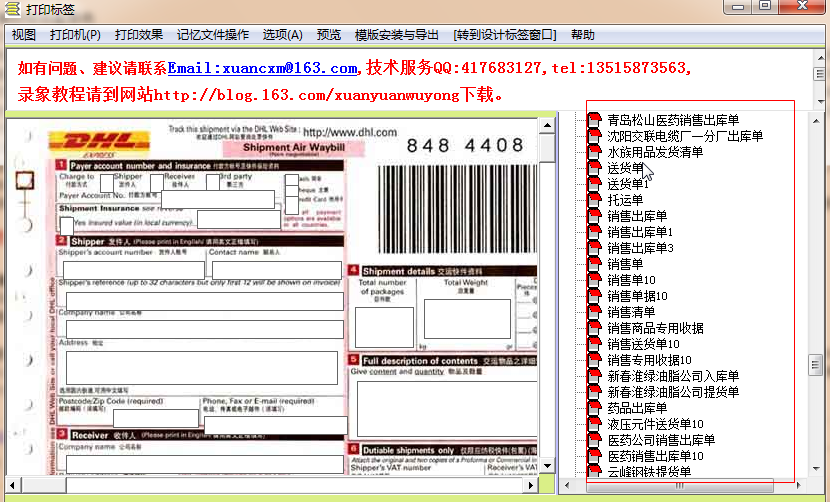
Task: Click the shipper Address field
Action: pos(202,367)
